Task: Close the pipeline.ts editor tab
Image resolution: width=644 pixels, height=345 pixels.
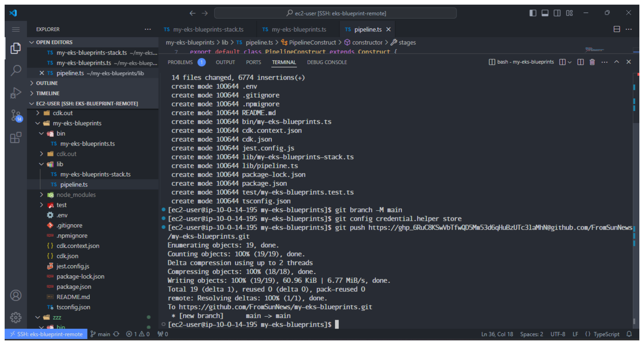Action: point(388,29)
